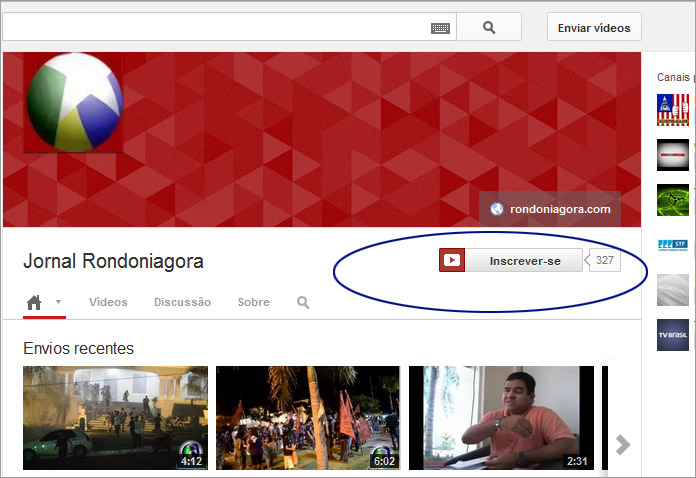
Task: Switch to the Sobre tab
Action: pyautogui.click(x=253, y=302)
